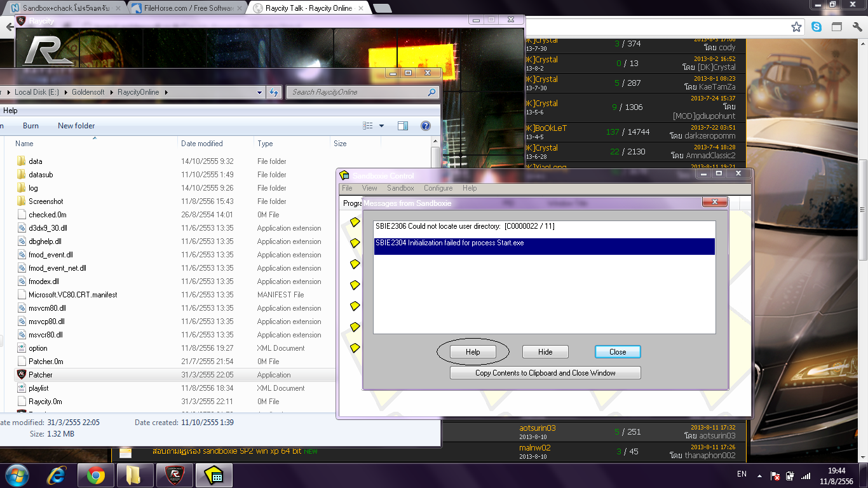Switch to the Raycity Talk Chrome tab
This screenshot has height=488, width=868.
click(x=308, y=8)
